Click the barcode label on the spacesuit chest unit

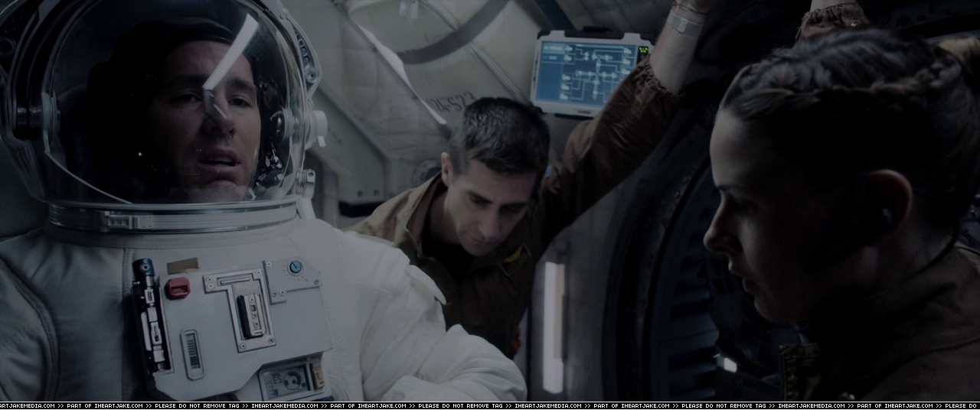coord(192,353)
